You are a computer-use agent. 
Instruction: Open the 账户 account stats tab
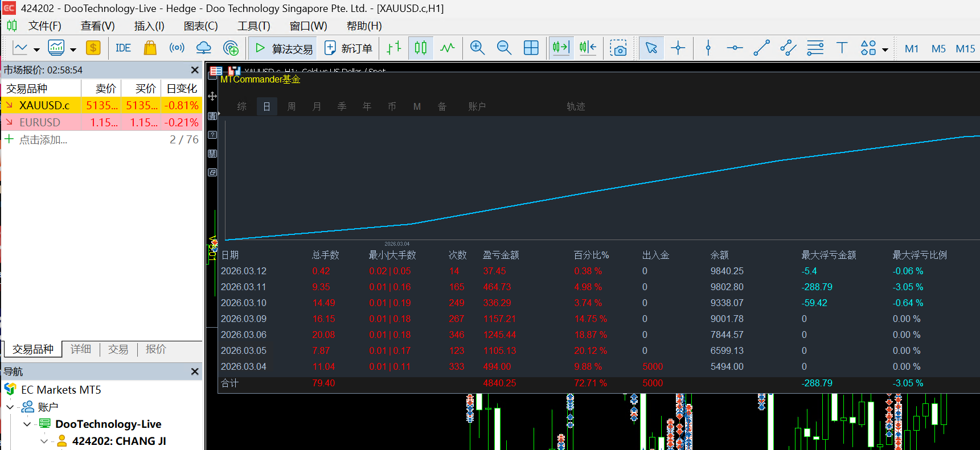(477, 106)
